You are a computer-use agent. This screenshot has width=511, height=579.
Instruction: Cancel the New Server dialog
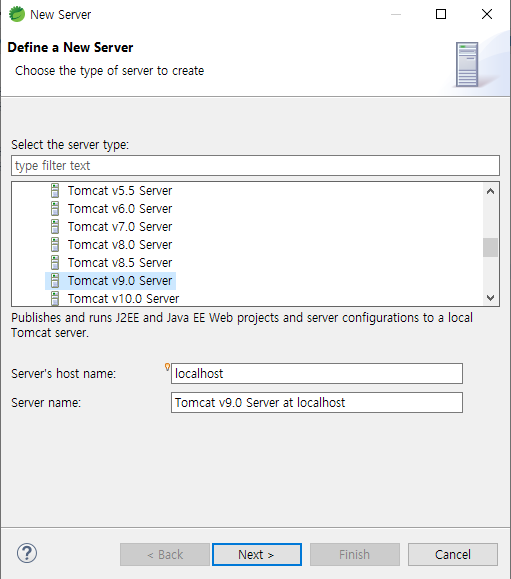click(453, 554)
